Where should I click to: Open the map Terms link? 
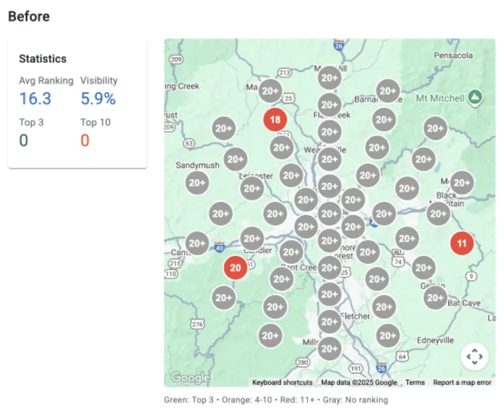coord(415,382)
